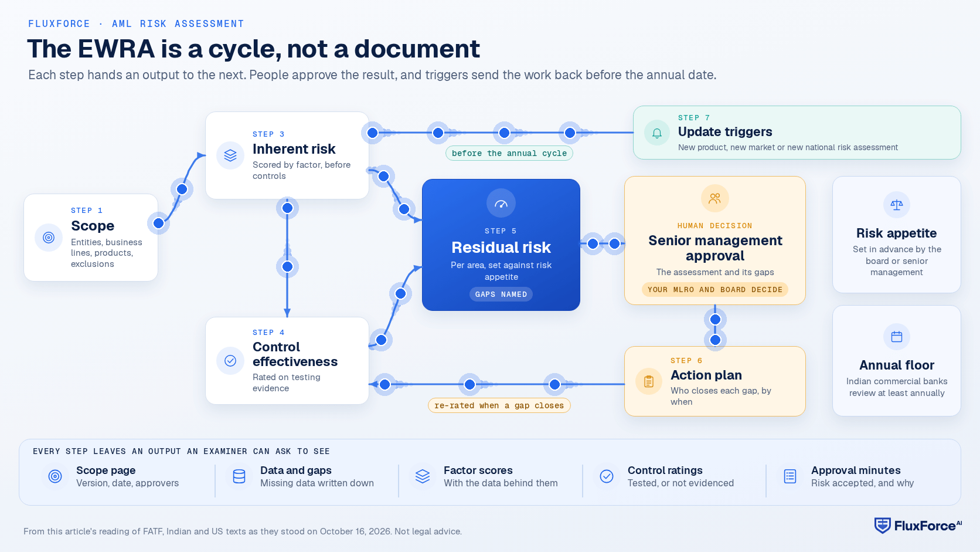Image resolution: width=980 pixels, height=552 pixels.
Task: Click 'Indian commercial banks review at least annually'
Action: 897,387
